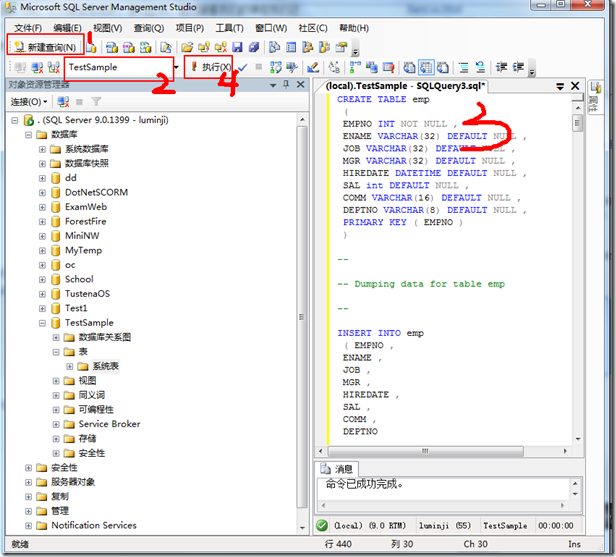Toggle Include Client Statistics
This screenshot has height=557, width=616.
372,68
